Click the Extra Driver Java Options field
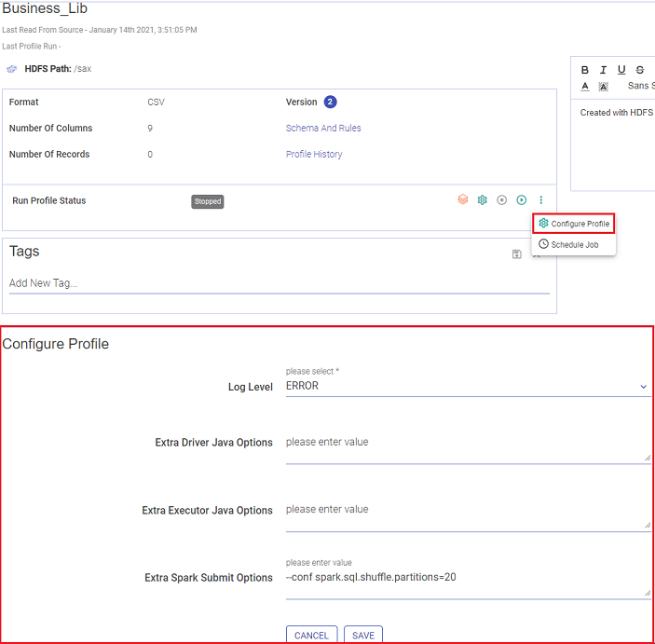The height and width of the screenshot is (644, 655). point(469,448)
